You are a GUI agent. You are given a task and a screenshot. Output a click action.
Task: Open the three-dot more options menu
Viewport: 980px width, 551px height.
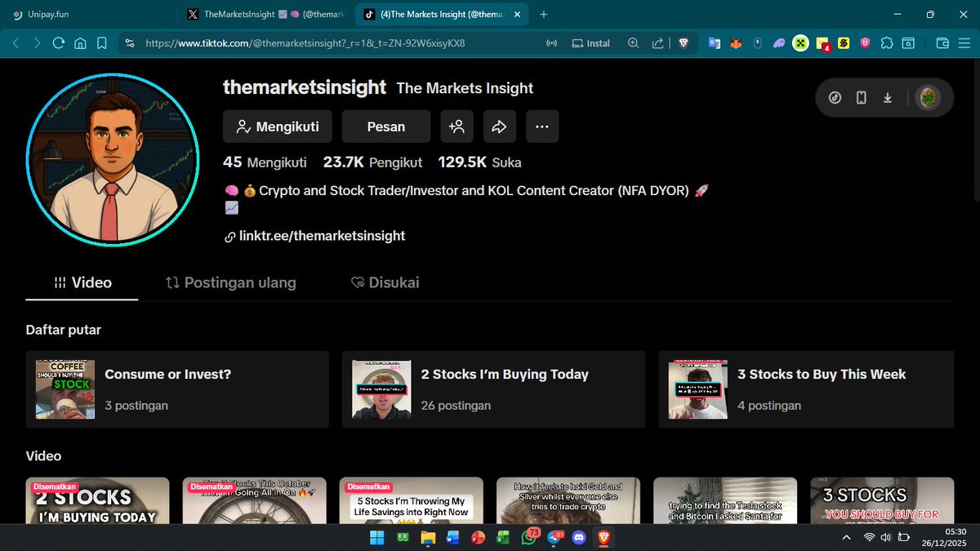(x=542, y=127)
